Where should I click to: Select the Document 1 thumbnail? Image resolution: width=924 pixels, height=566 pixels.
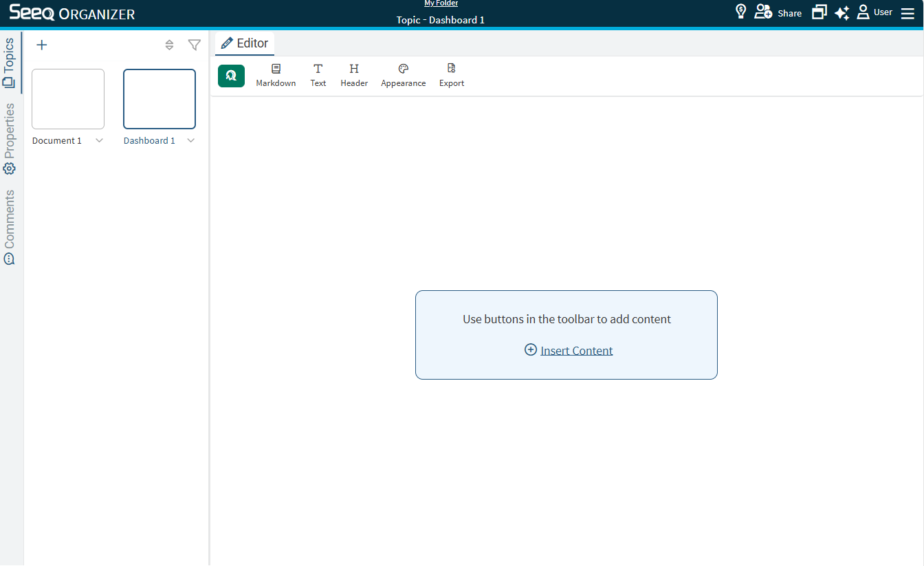point(67,98)
